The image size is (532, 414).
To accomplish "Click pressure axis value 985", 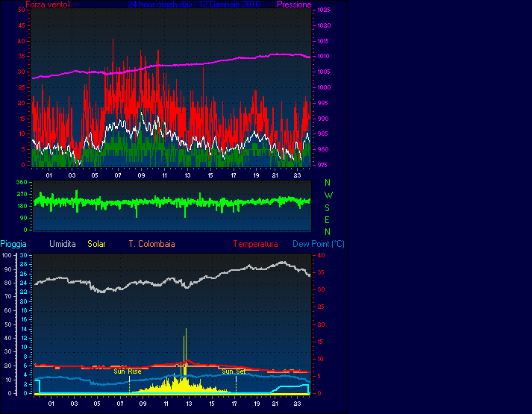I will [x=322, y=134].
